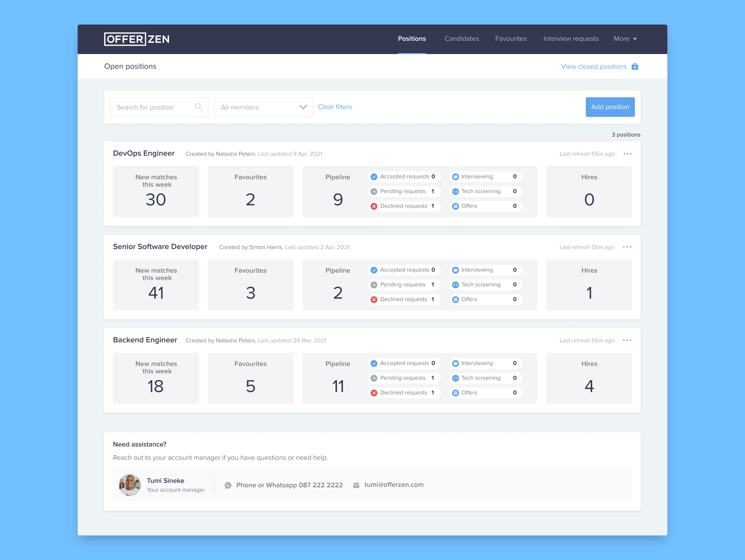Click the OfferZen logo
The image size is (745, 560).
point(136,39)
